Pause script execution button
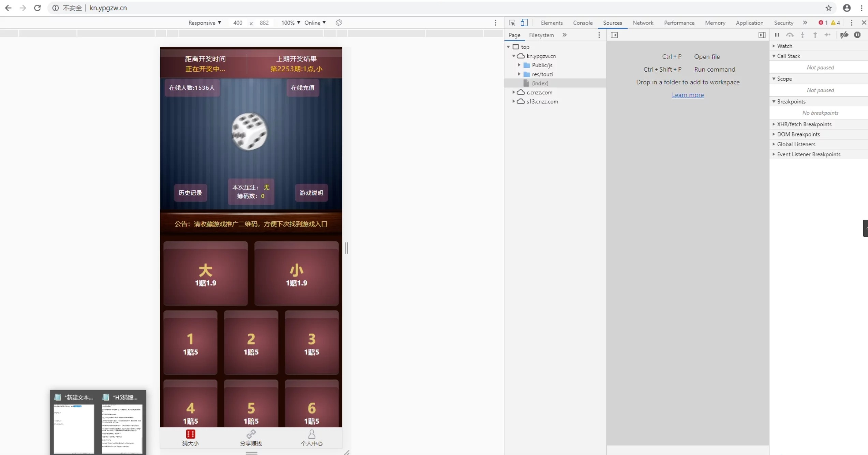This screenshot has height=455, width=868. pyautogui.click(x=777, y=35)
